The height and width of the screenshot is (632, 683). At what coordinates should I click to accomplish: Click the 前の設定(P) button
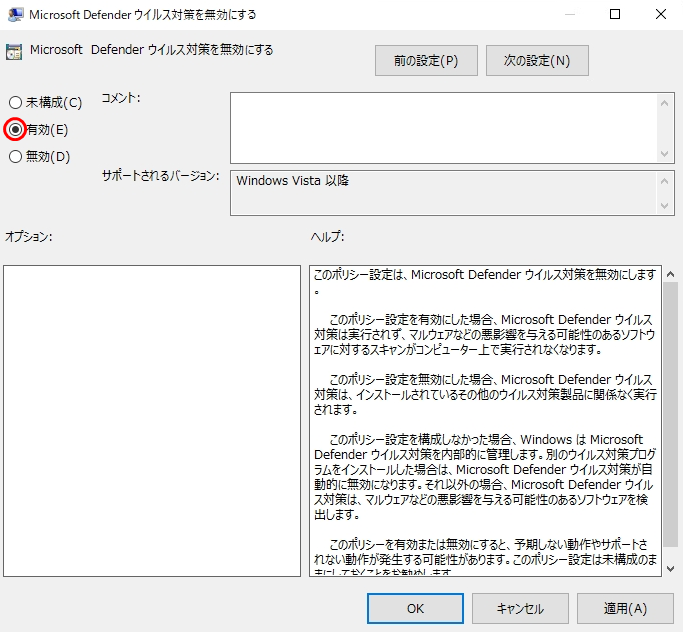426,61
